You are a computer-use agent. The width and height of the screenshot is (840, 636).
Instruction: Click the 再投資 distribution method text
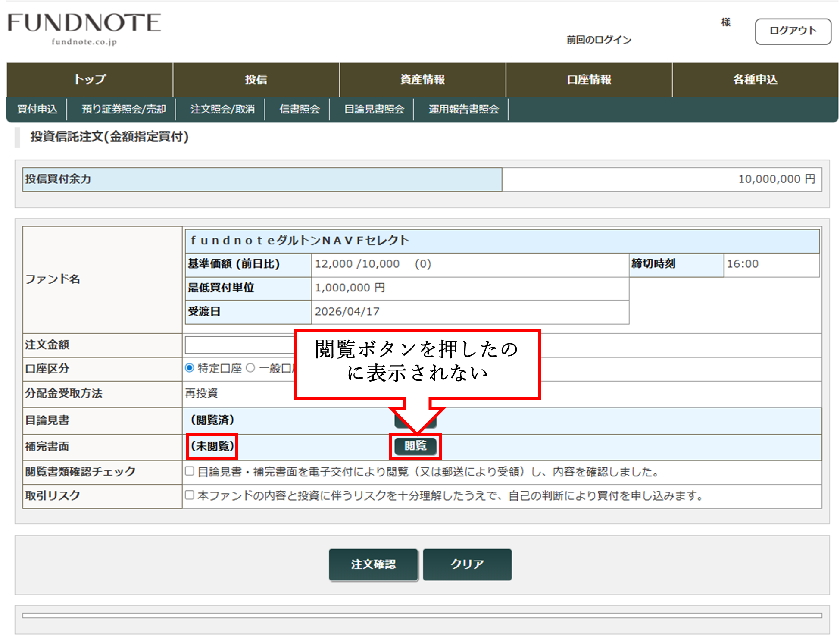tap(201, 393)
